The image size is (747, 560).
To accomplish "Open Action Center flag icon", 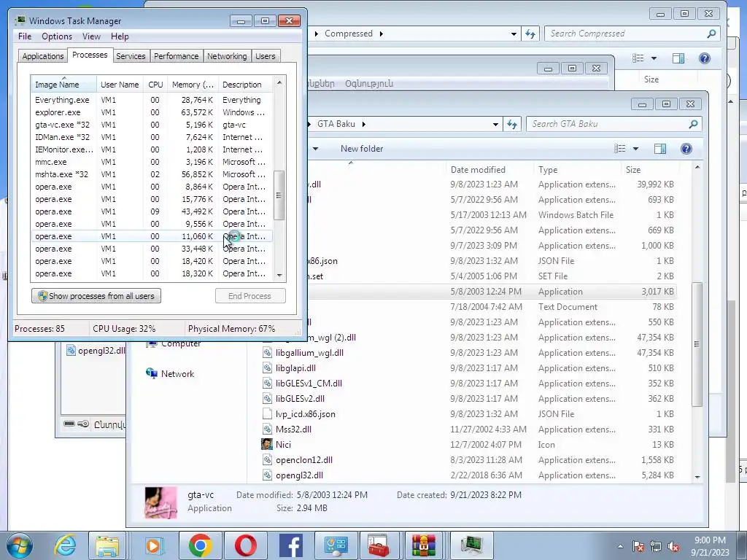I will (638, 546).
